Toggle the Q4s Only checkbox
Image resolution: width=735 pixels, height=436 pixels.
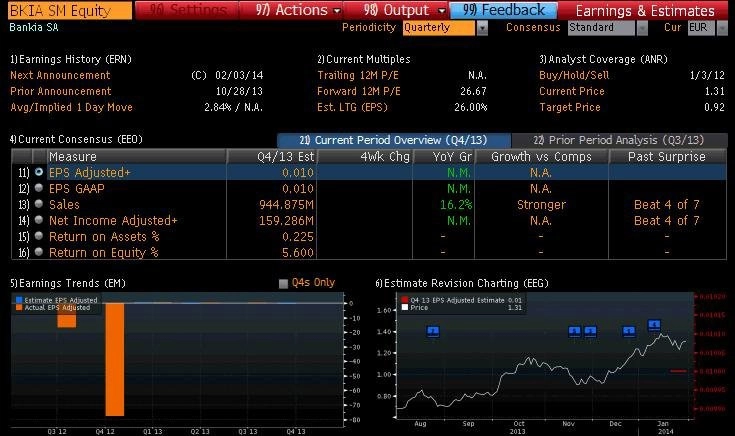283,283
